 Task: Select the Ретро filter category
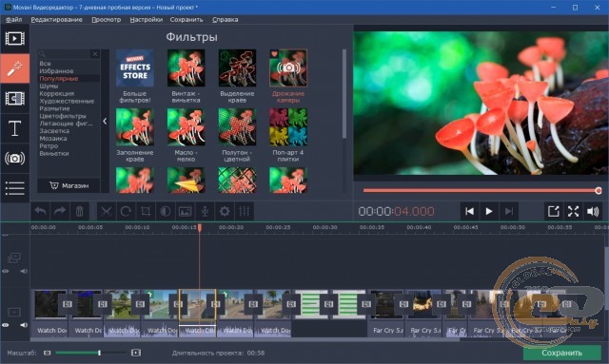click(x=49, y=146)
